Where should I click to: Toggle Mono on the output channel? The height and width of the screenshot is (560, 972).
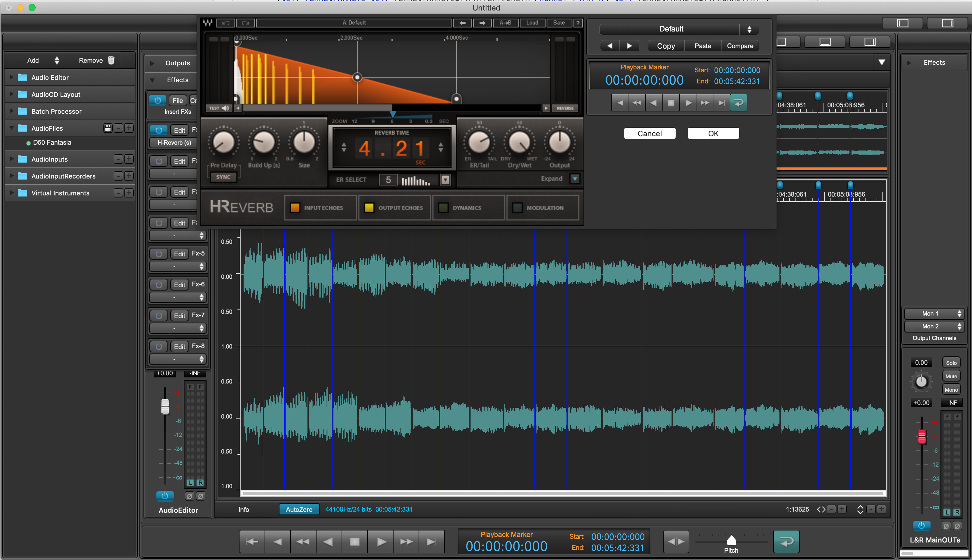coord(951,390)
